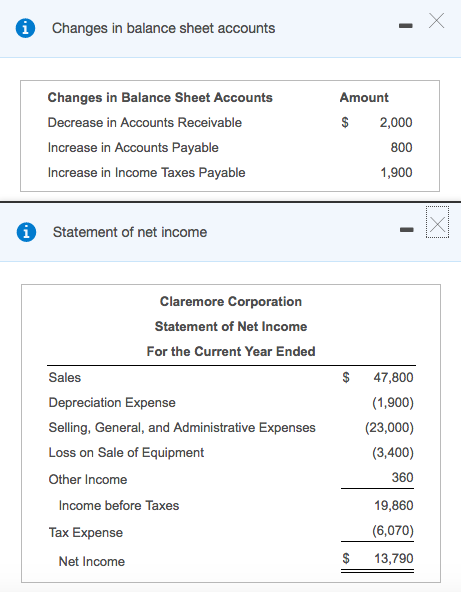The image size is (461, 592).
Task: Click the Amount column header
Action: click(364, 97)
